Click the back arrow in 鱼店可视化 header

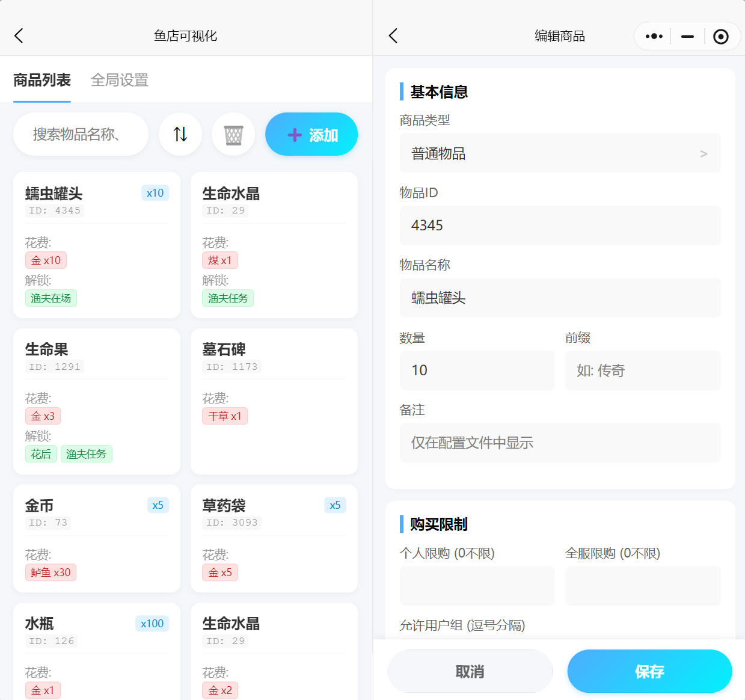[x=19, y=36]
